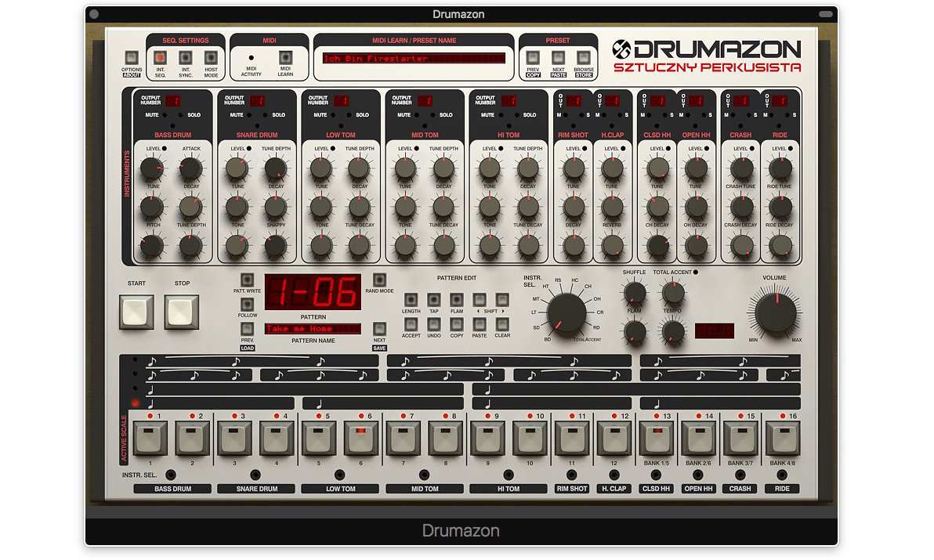Toggle the Follow button
Image resolution: width=934 pixels, height=560 pixels.
(247, 305)
